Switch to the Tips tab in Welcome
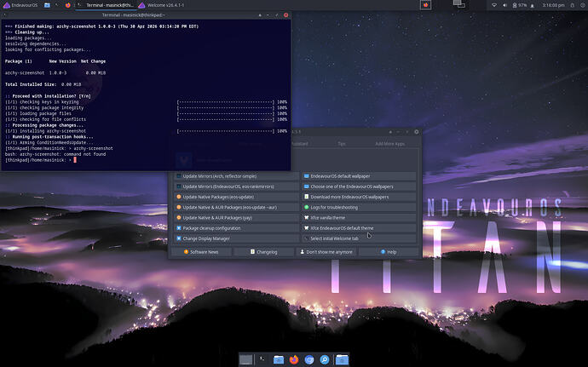588x367 pixels. pos(341,144)
